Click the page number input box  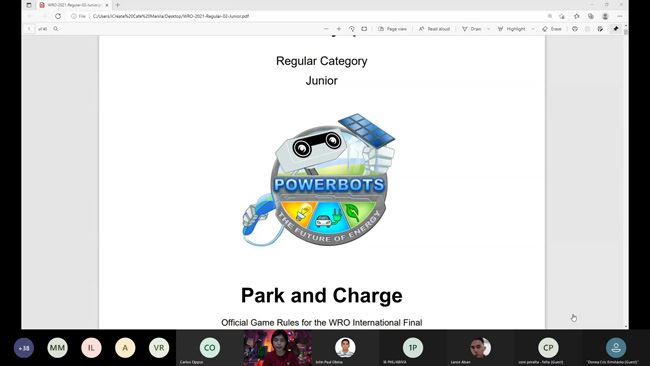pyautogui.click(x=29, y=29)
